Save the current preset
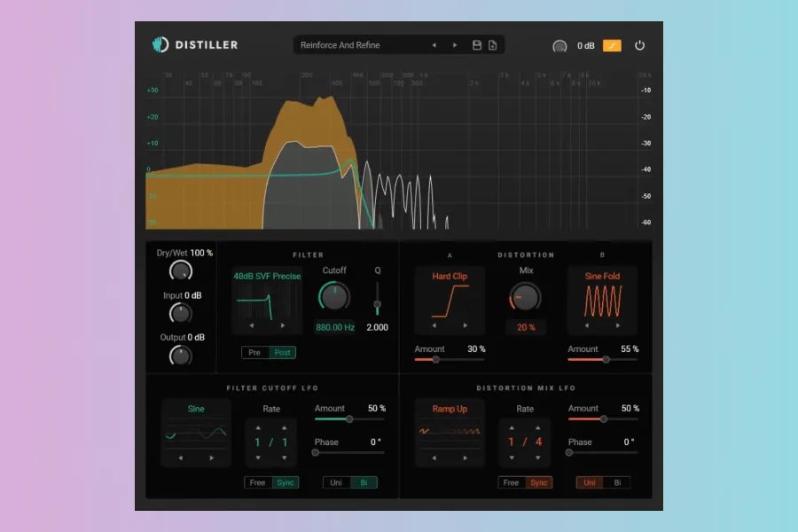Image resolution: width=798 pixels, height=532 pixels. click(x=477, y=45)
